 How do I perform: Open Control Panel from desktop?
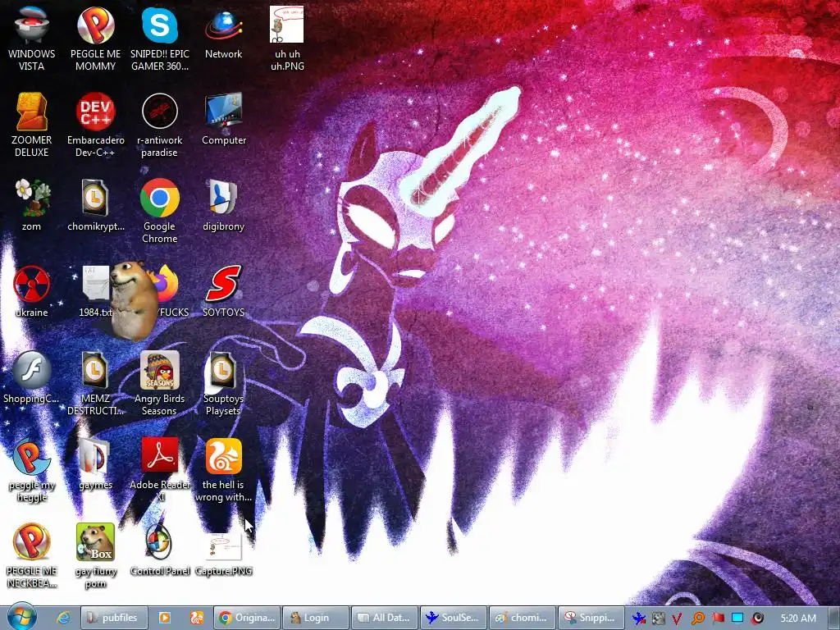pos(160,550)
